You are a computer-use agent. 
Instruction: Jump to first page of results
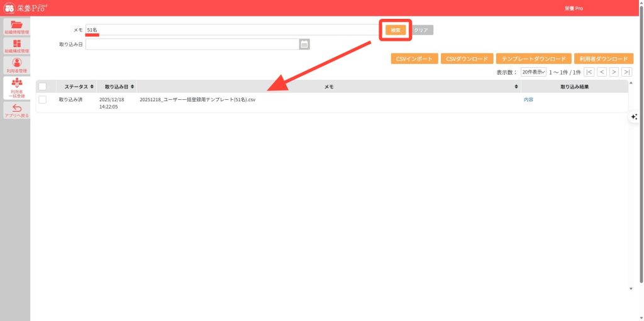(589, 72)
